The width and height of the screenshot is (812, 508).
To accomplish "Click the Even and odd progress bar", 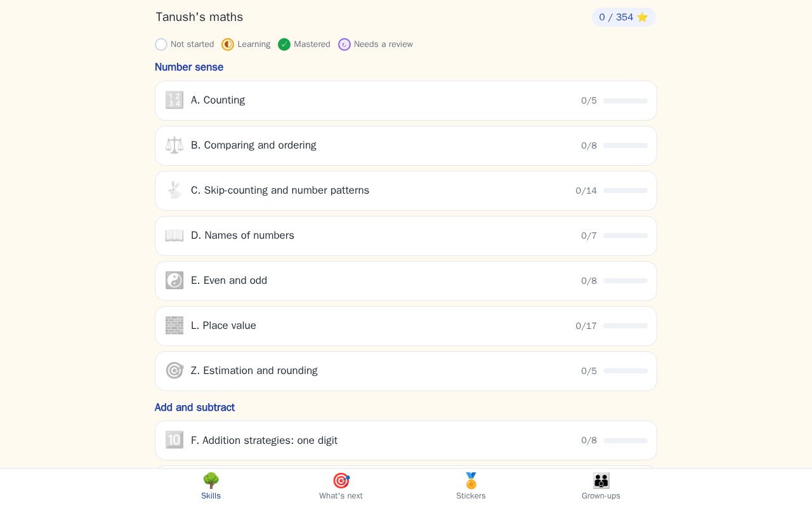I will tap(625, 281).
